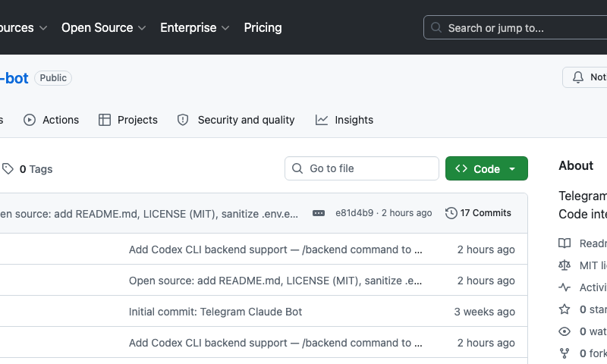Click the MIT license scales icon

click(x=565, y=265)
